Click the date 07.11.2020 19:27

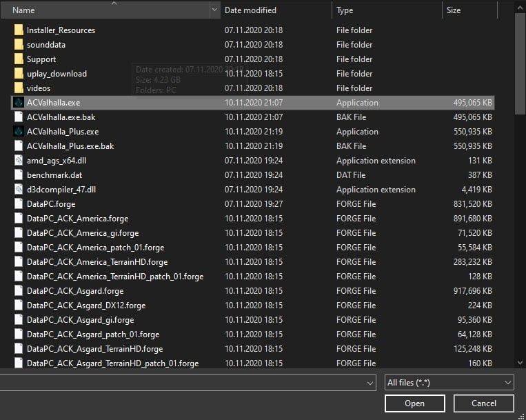pos(254,204)
